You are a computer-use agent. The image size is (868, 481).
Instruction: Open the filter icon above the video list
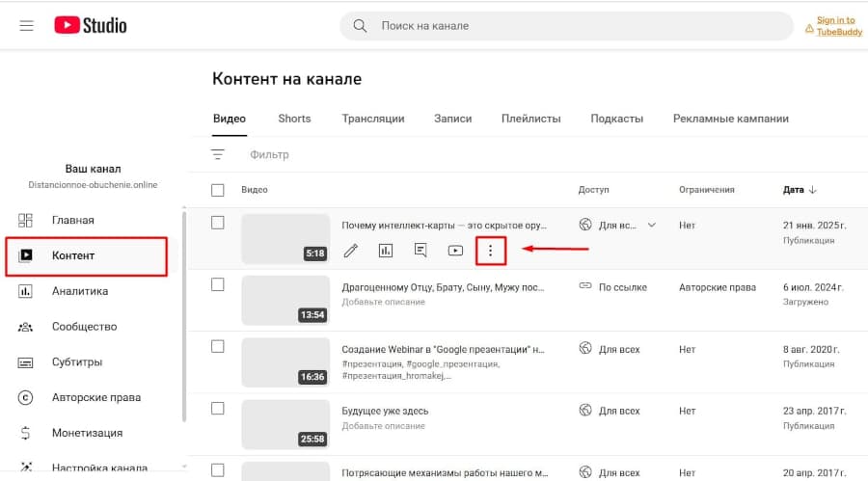pyautogui.click(x=218, y=154)
